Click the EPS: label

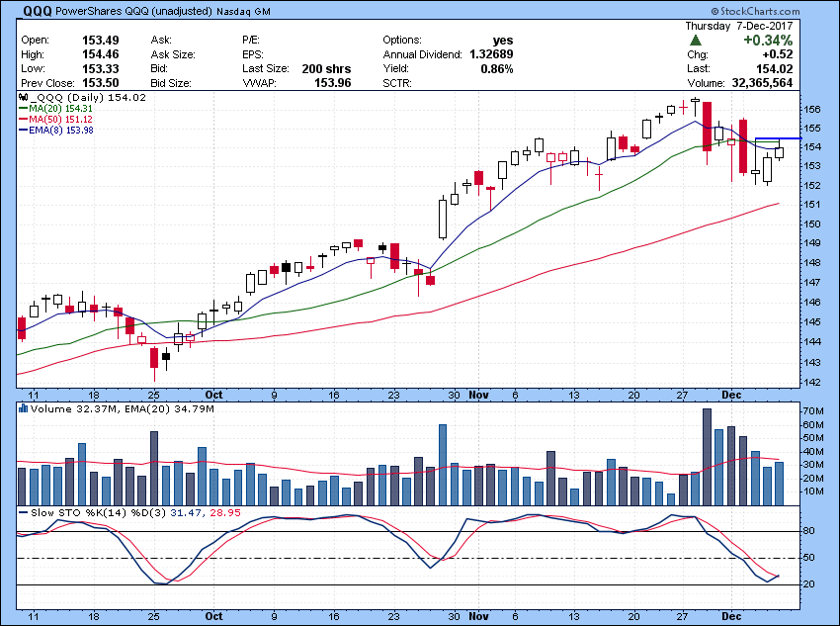253,54
